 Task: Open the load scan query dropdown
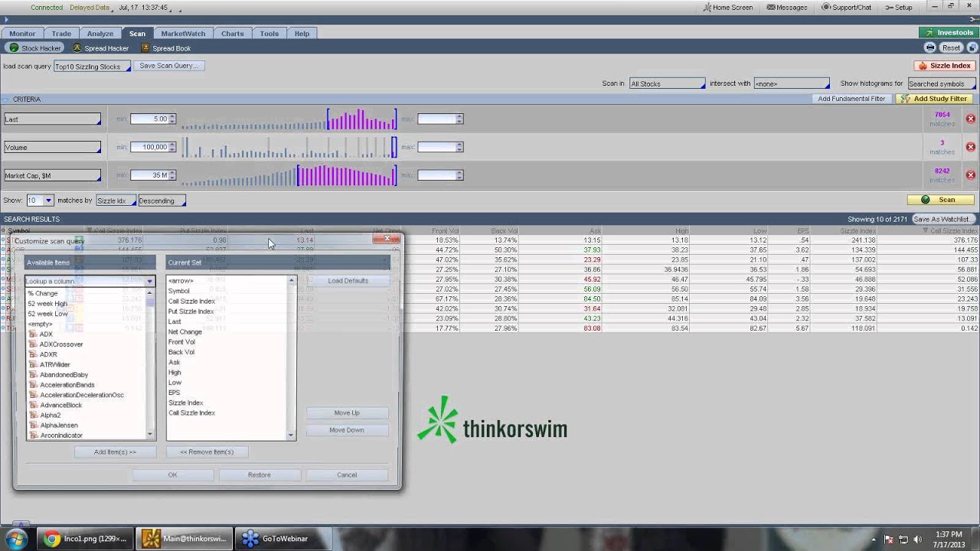[x=92, y=67]
